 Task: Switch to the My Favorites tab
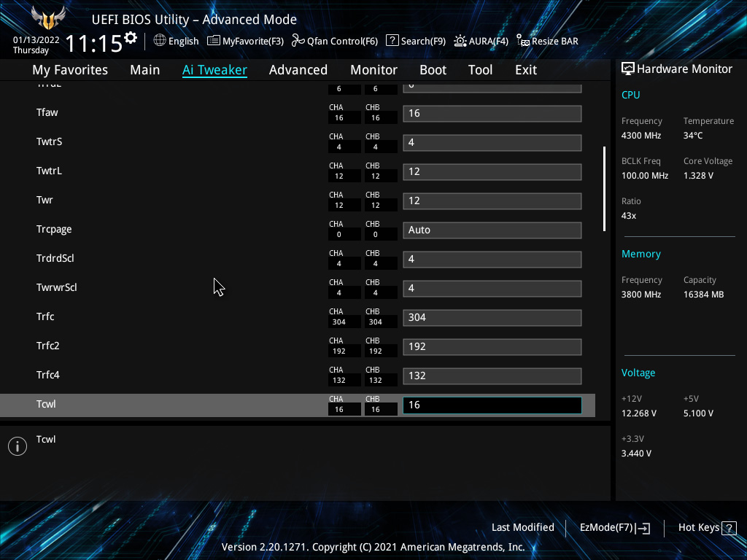click(x=70, y=70)
